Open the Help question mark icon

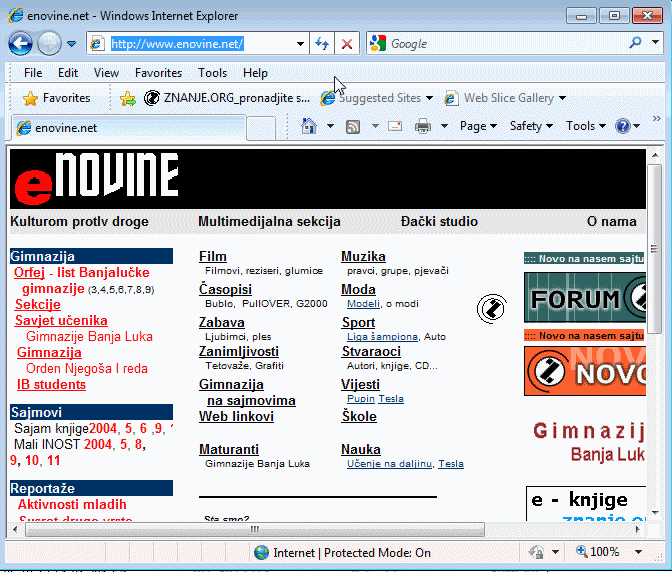[x=623, y=126]
